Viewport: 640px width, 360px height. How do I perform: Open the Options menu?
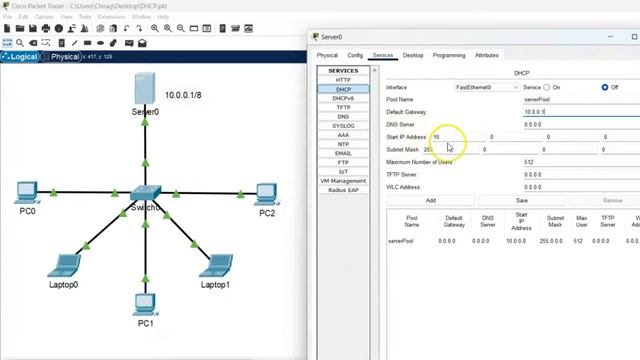[44, 17]
